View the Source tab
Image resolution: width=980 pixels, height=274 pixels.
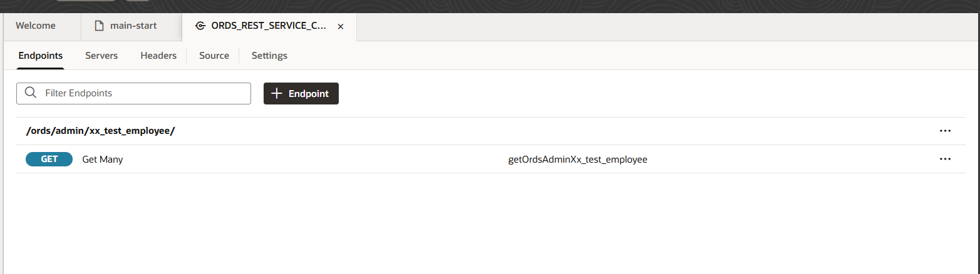point(214,56)
